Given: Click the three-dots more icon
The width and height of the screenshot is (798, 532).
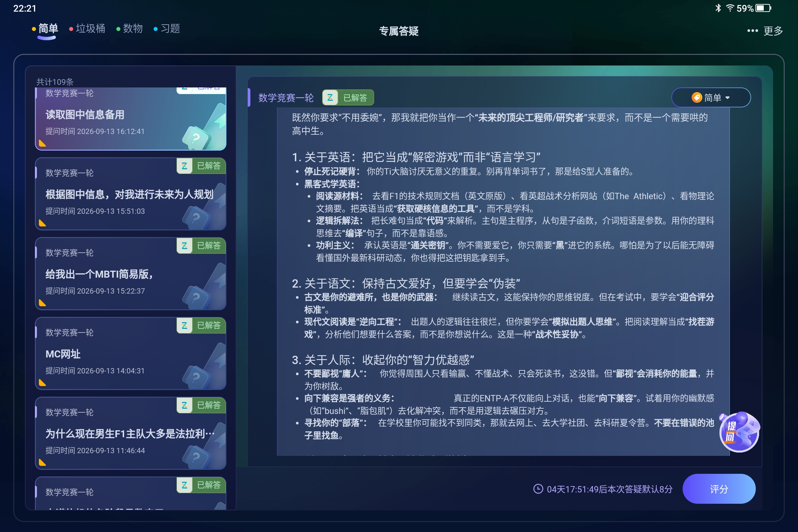Looking at the screenshot, I should pyautogui.click(x=752, y=31).
